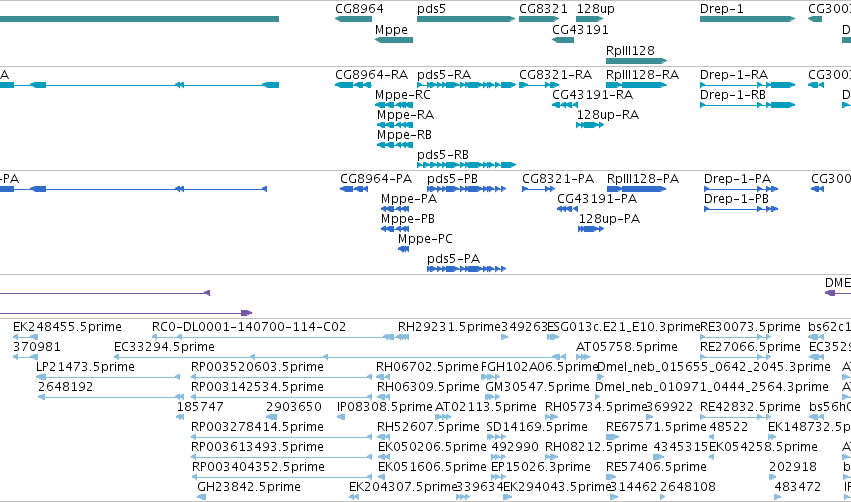Click the pds5 gene label
The height and width of the screenshot is (502, 851).
431,9
